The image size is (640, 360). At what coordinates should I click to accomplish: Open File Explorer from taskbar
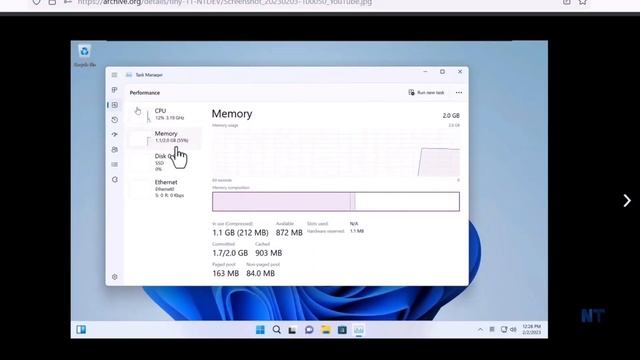[326, 329]
